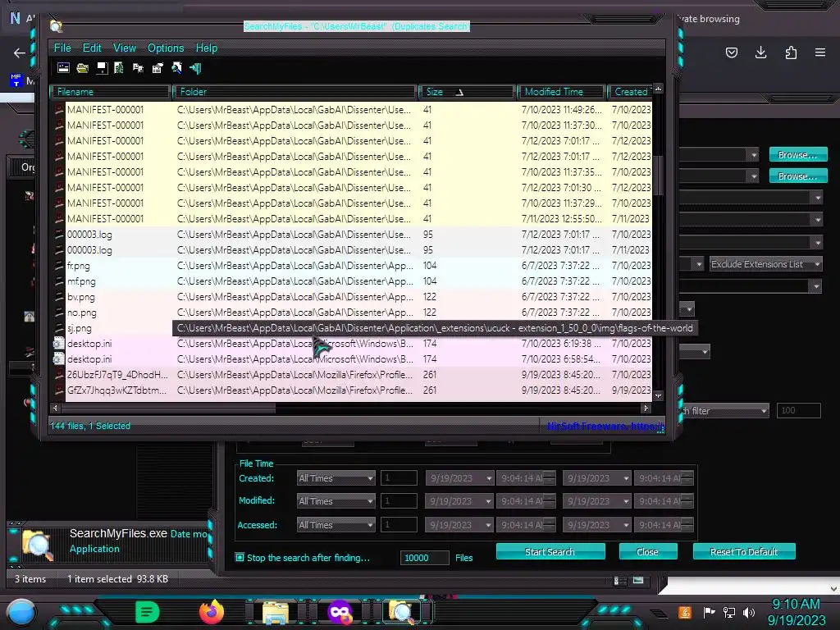Click the Find (magnifier on page) toolbar icon
This screenshot has width=840, height=630.
click(x=176, y=68)
